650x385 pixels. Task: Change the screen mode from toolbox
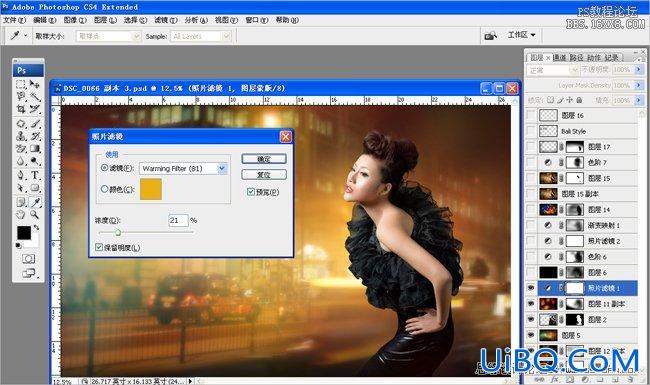click(28, 273)
